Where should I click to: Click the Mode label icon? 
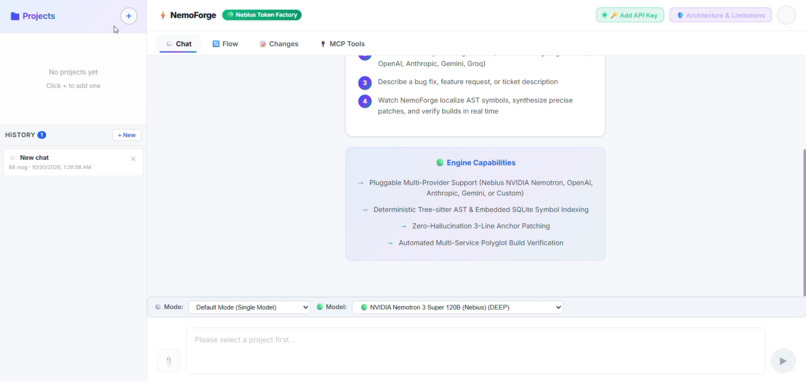coord(158,307)
